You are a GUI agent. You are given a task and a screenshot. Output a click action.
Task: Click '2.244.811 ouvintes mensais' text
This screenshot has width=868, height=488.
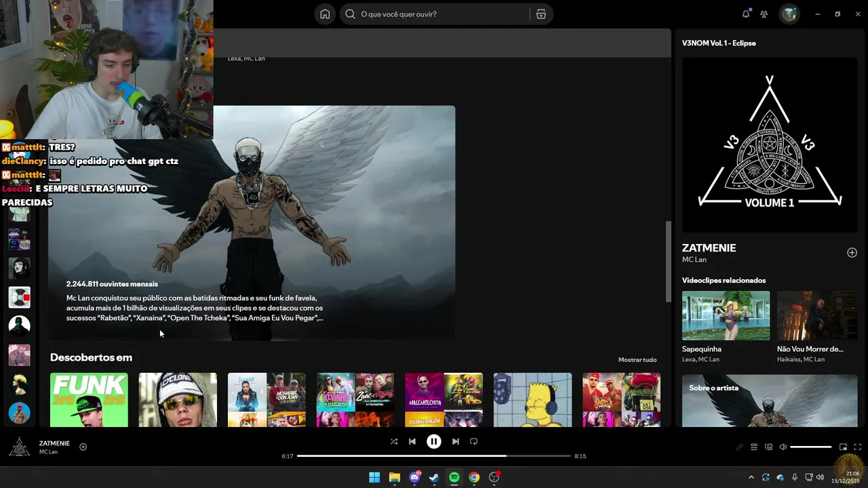[x=112, y=284]
